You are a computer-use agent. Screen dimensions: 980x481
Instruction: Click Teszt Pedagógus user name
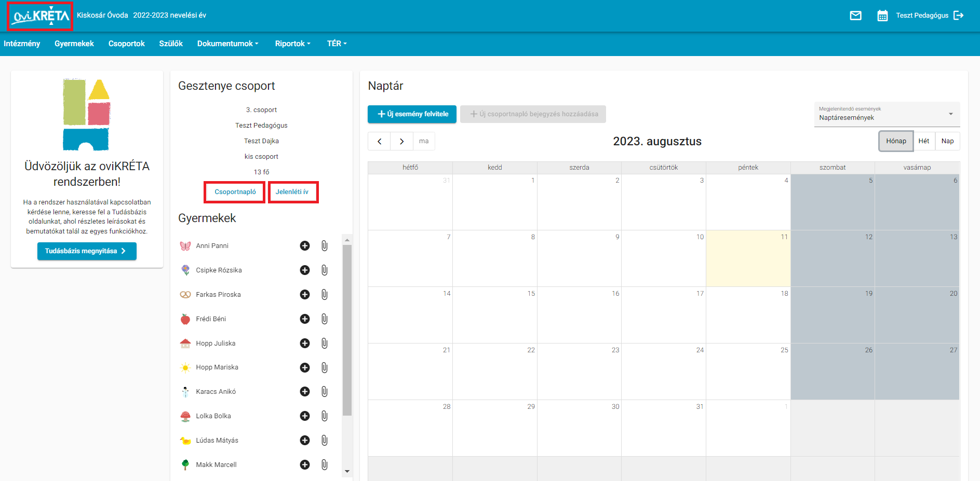coord(922,16)
